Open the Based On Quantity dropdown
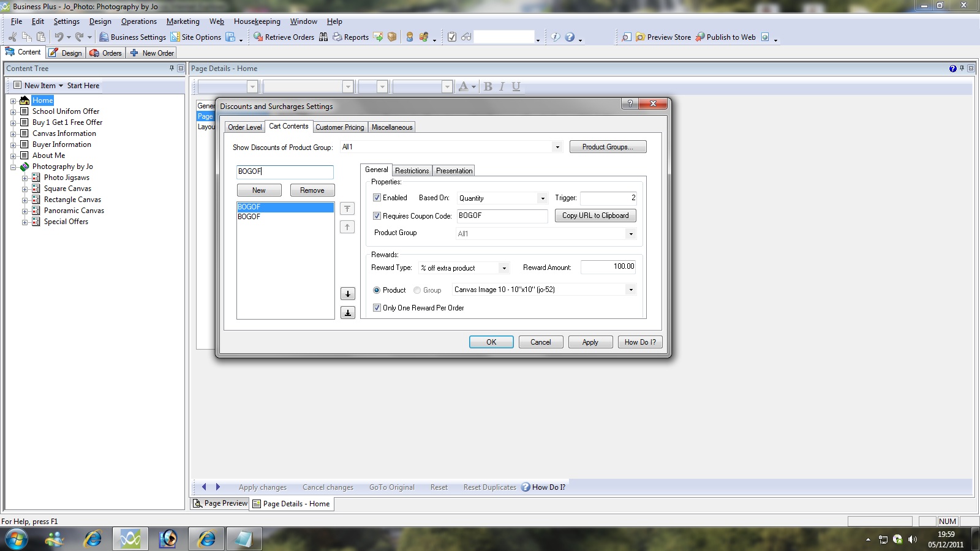 pyautogui.click(x=542, y=198)
